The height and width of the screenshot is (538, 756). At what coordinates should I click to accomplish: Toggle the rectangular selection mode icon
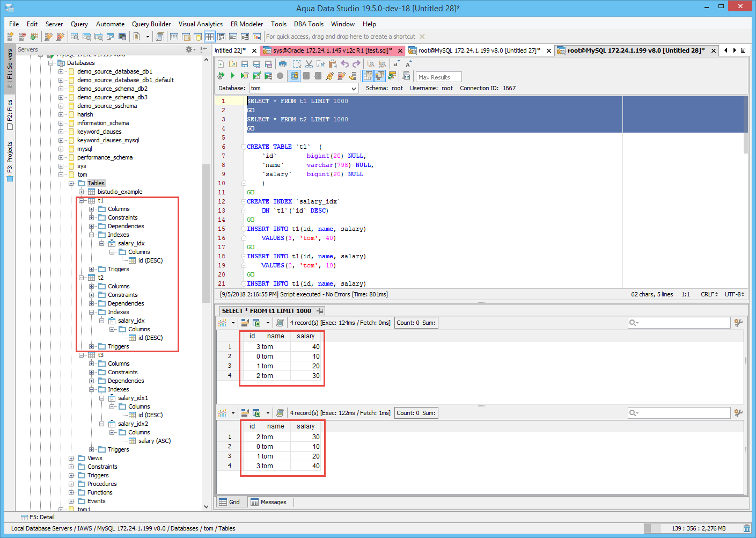[297, 64]
